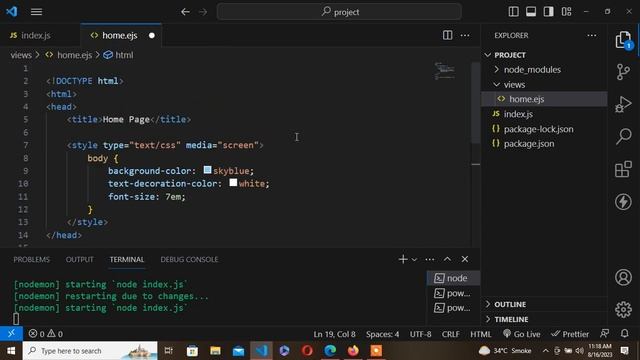Image resolution: width=640 pixels, height=360 pixels.
Task: Start server with Go Live
Action: [x=522, y=334]
